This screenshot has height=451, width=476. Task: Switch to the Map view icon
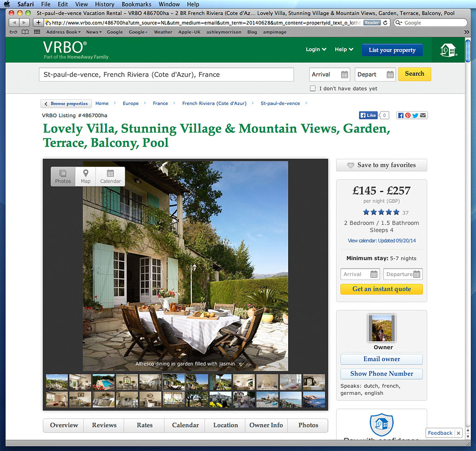85,176
